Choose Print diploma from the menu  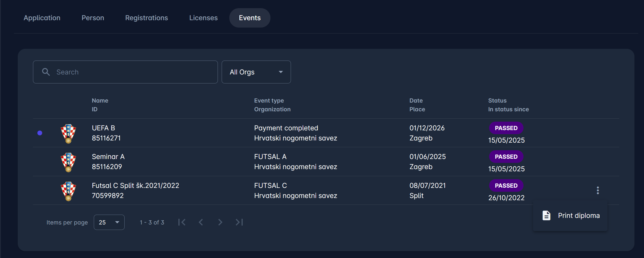[579, 215]
